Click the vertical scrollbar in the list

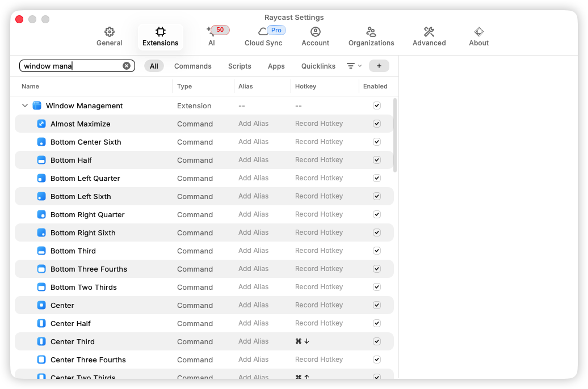click(x=395, y=135)
